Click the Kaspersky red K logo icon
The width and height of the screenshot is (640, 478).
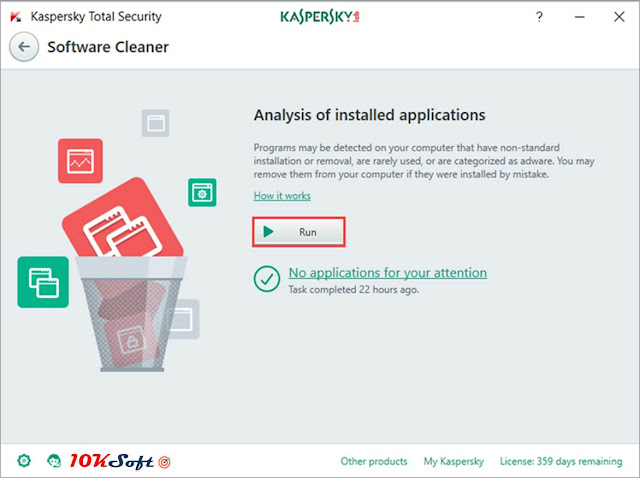click(x=16, y=17)
